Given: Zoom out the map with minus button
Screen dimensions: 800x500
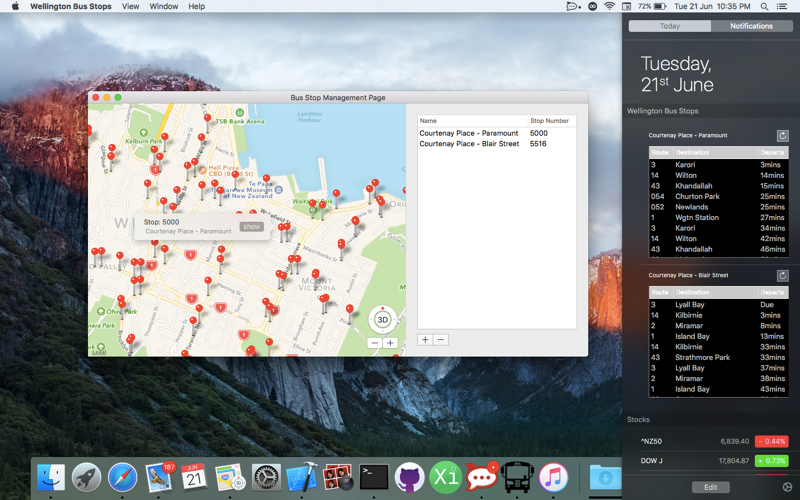Looking at the screenshot, I should tap(374, 343).
